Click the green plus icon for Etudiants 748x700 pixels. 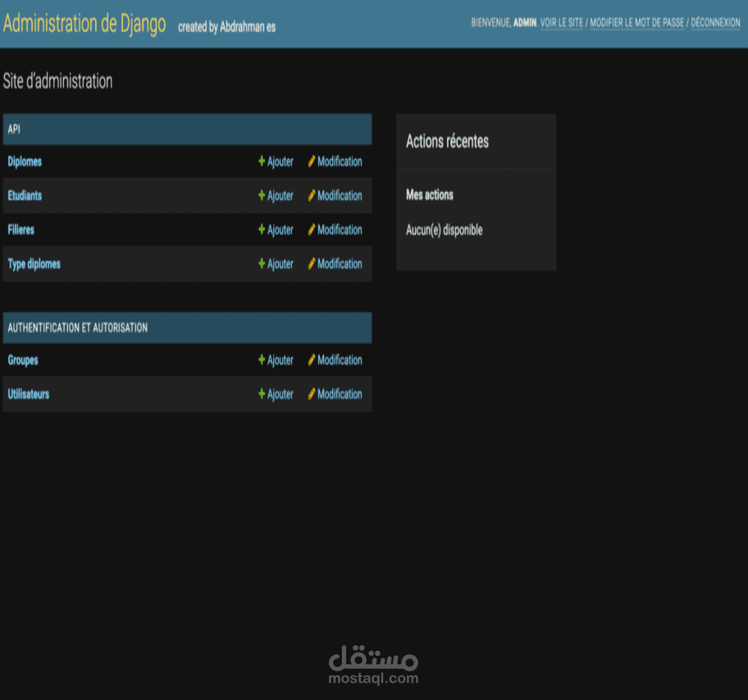click(262, 195)
